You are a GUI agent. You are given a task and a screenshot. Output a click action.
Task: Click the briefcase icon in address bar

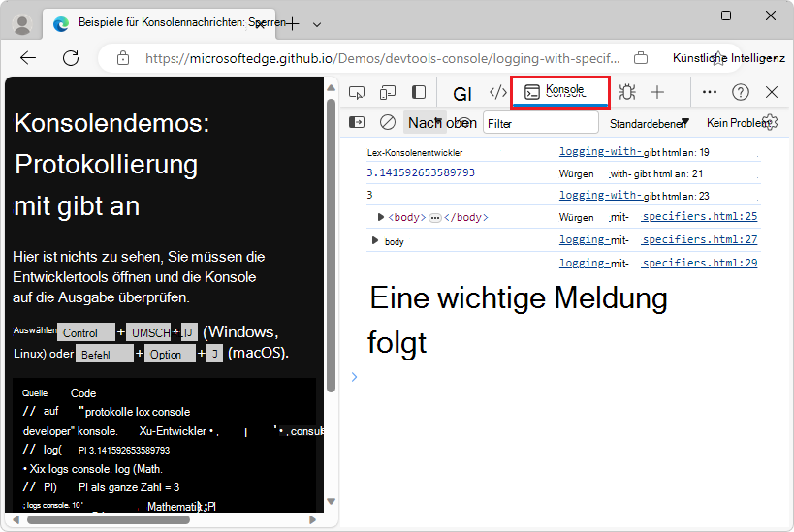pyautogui.click(x=641, y=58)
